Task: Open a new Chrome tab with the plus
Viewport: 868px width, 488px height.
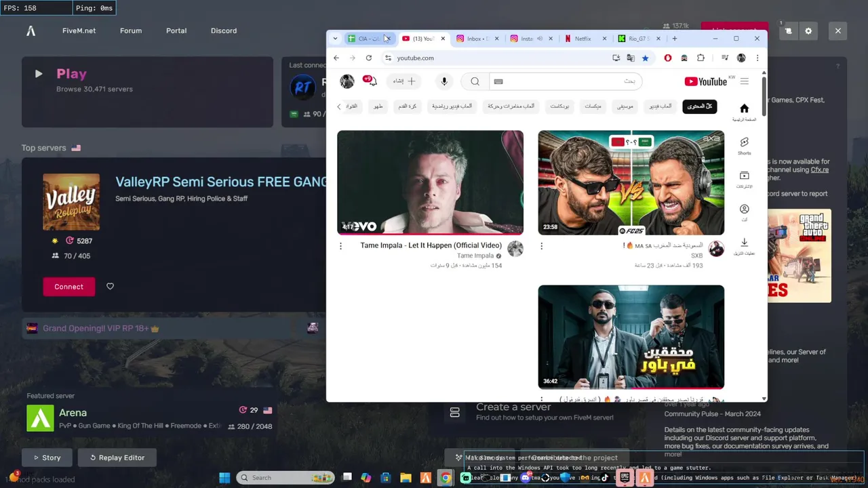Action: point(674,39)
